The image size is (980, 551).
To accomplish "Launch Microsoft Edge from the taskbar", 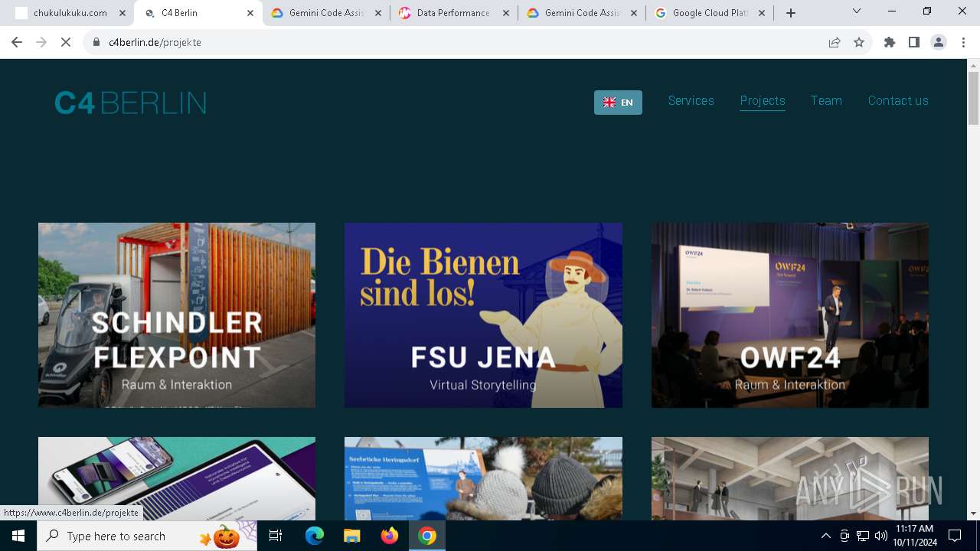I will [x=315, y=536].
